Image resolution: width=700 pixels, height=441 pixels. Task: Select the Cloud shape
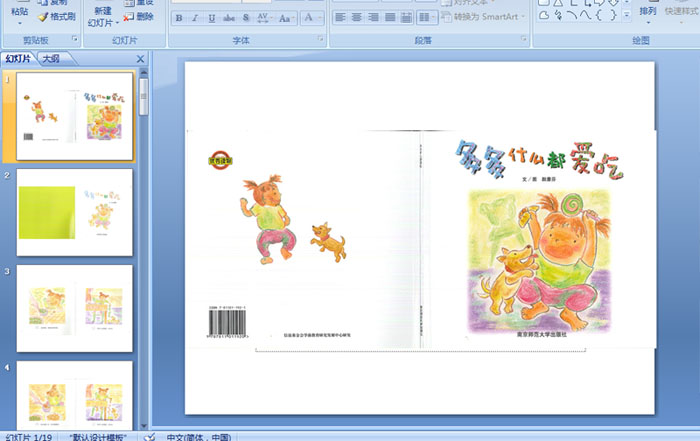(x=544, y=15)
